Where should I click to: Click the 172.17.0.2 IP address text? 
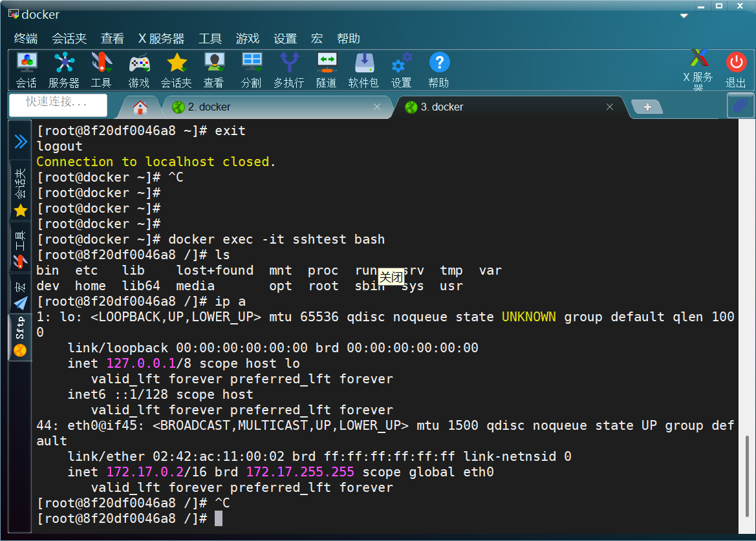[145, 472]
